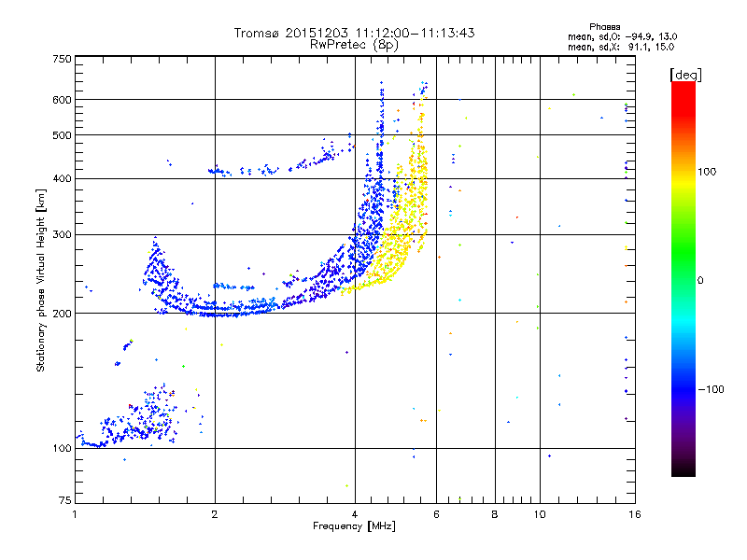Image resolution: width=747 pixels, height=560 pixels.
Task: Click the 'Phases' header label
Action: pyautogui.click(x=604, y=27)
